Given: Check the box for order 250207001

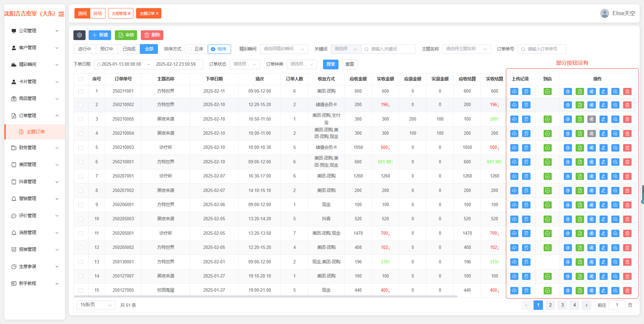Looking at the screenshot, I should coord(80,176).
